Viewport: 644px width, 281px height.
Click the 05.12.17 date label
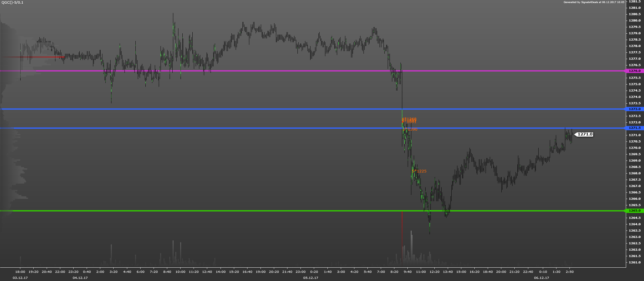pyautogui.click(x=311, y=278)
